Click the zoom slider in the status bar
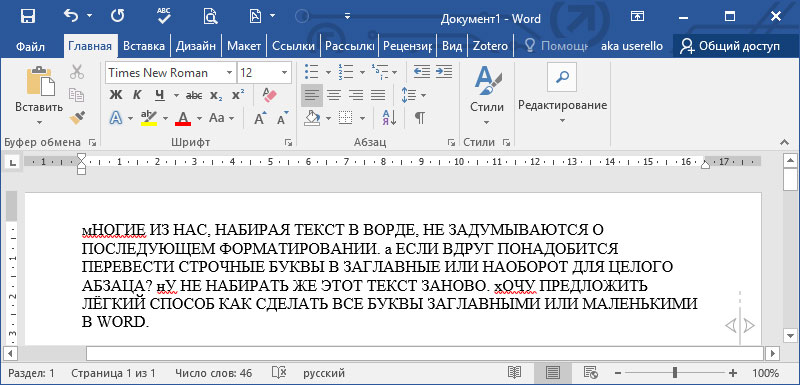Screen dimensions: 800x385 coord(675,373)
